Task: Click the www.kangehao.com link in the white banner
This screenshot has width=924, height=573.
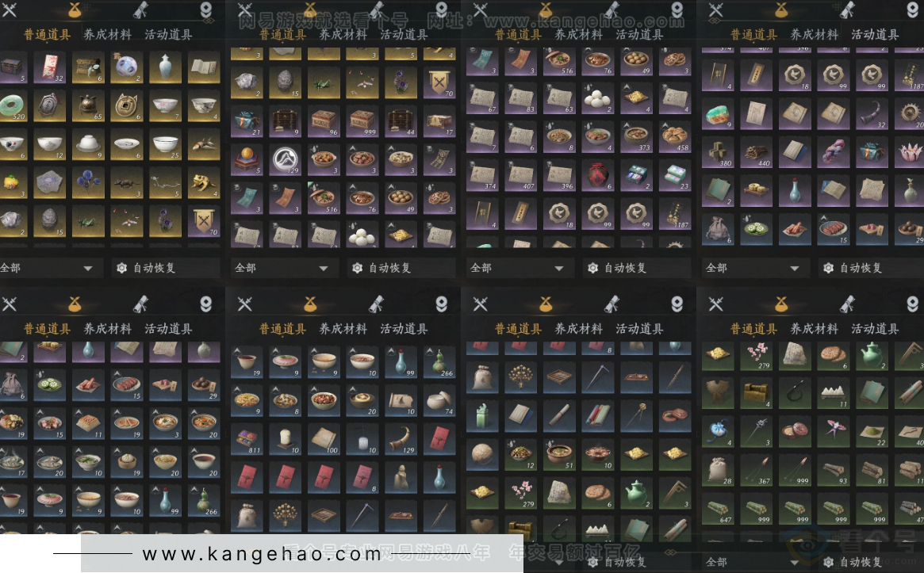Action: point(262,554)
